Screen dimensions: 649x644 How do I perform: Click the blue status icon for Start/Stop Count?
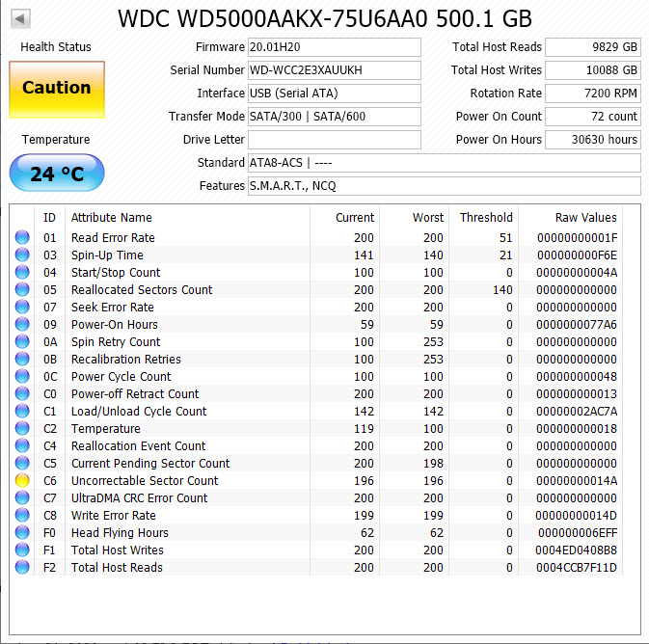(x=22, y=272)
